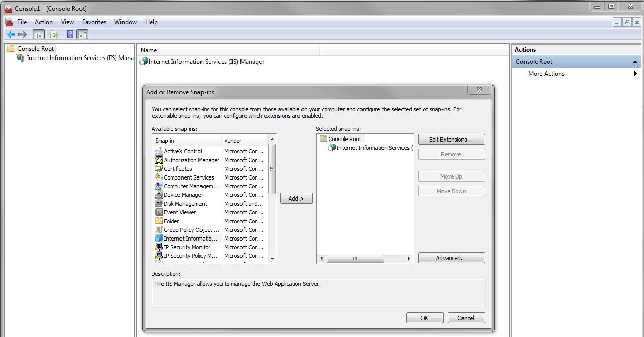
Task: Click left arrow of selected snap-ins horizontal scrollbar
Action: click(x=322, y=259)
